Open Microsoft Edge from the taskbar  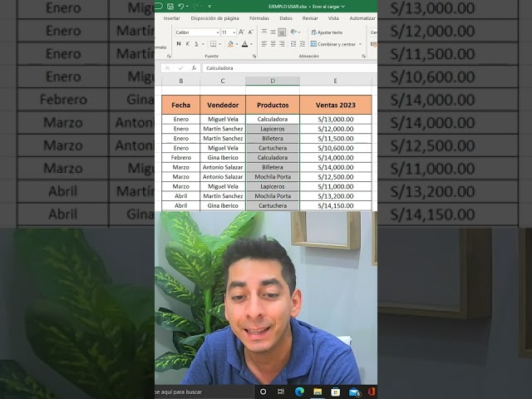pos(299,392)
